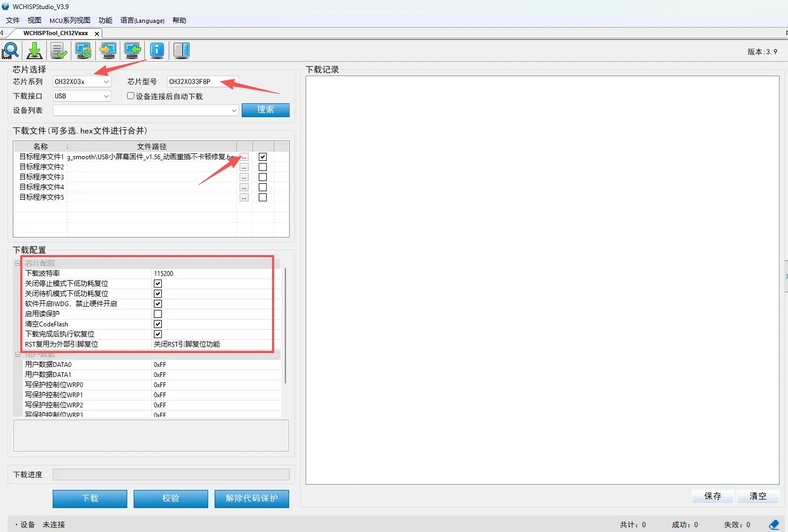Open the blue info icon
788x532 pixels.
pos(157,51)
